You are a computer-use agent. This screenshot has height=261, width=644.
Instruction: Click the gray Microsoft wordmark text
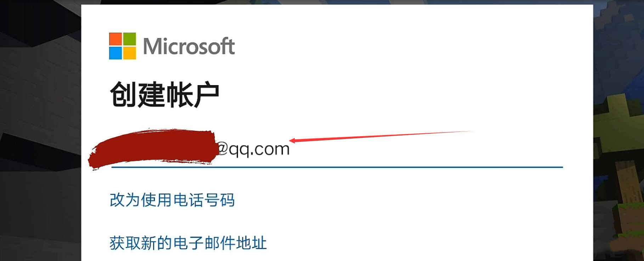(x=189, y=46)
